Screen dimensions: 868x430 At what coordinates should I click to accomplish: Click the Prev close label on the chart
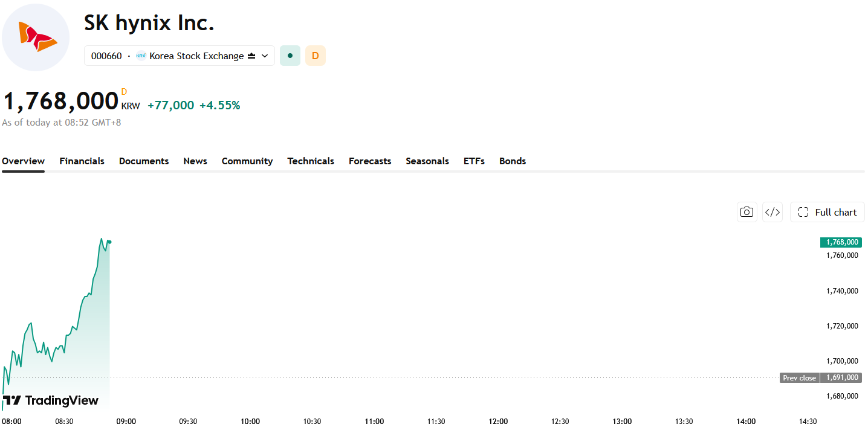point(799,378)
